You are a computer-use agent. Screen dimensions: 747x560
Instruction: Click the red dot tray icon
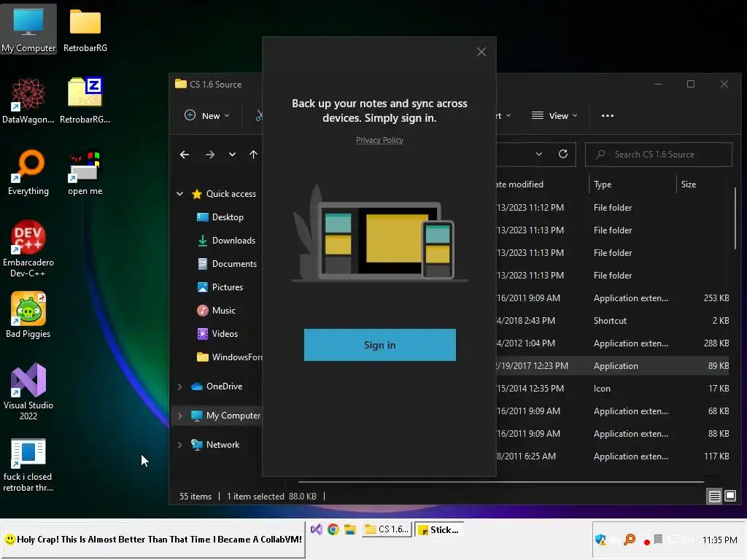tap(646, 542)
